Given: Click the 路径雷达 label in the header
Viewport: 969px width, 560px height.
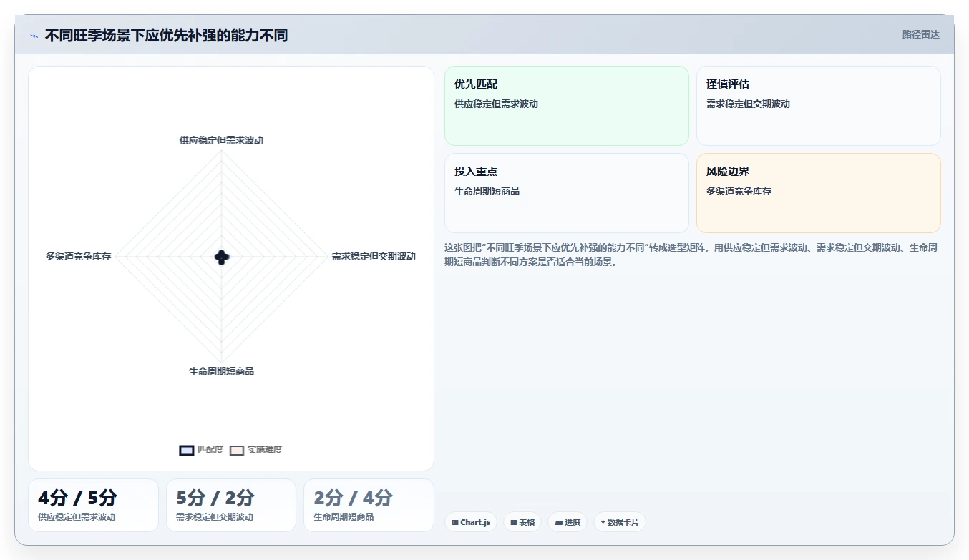Looking at the screenshot, I should click(x=920, y=34).
